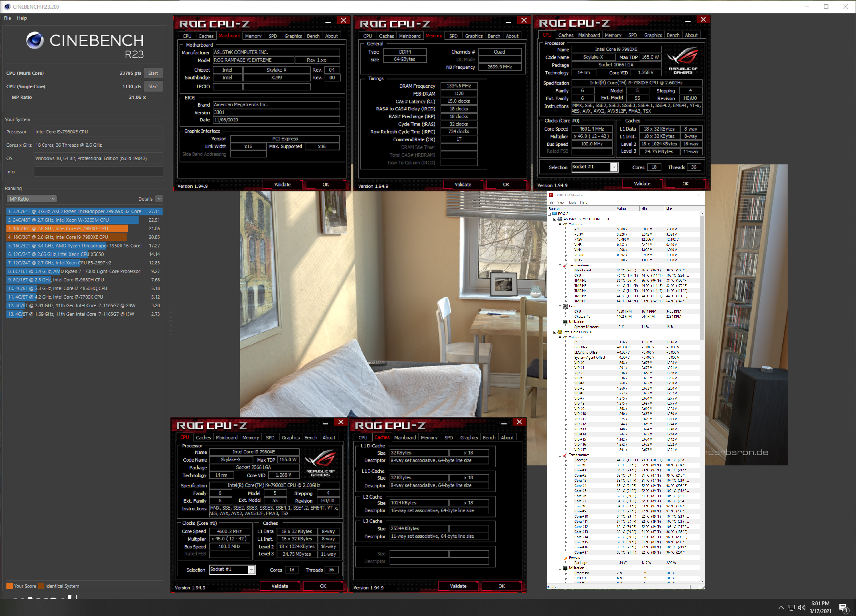Viewport: 856px width, 616px height.
Task: Select ranking row Intel Core i7-7700K CPU
Action: click(84, 297)
